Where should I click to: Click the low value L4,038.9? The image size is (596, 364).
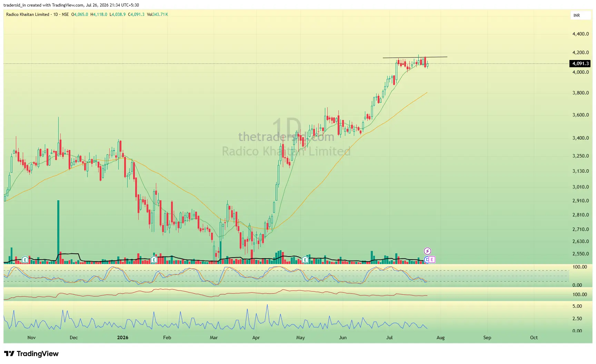click(x=118, y=14)
